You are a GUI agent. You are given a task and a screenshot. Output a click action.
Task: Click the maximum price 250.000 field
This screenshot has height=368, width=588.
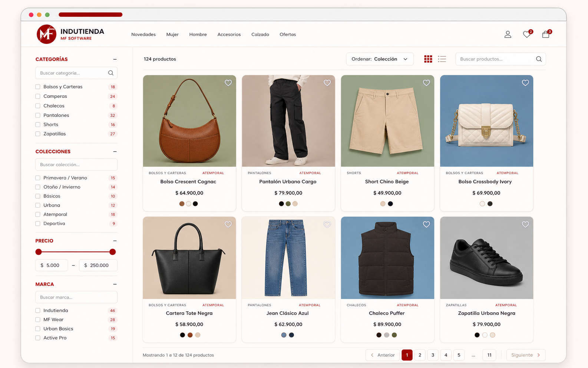tap(98, 265)
